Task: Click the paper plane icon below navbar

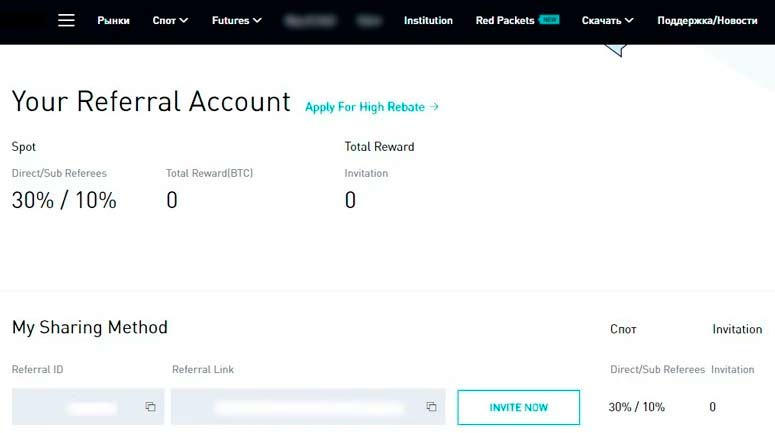Action: [616, 46]
